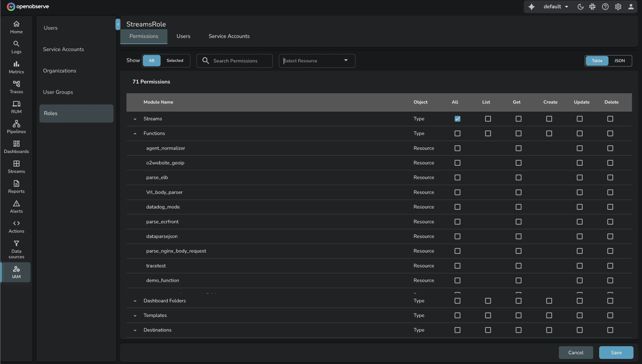Enable Update permission for agent_normalizer
The width and height of the screenshot is (642, 364).
point(580,148)
